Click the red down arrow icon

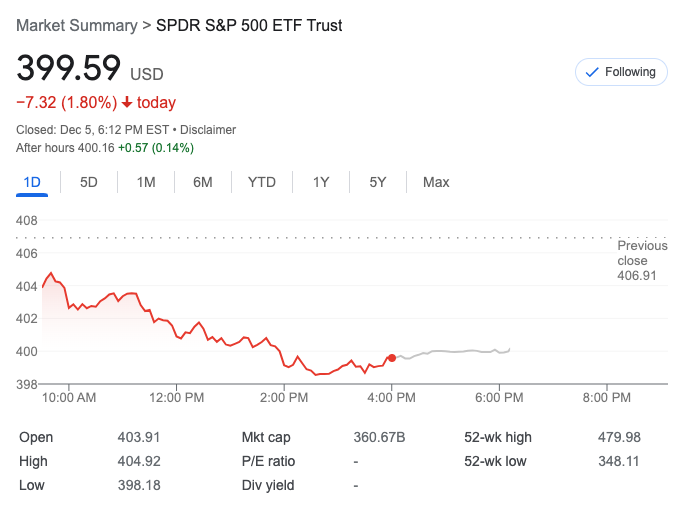click(x=128, y=103)
